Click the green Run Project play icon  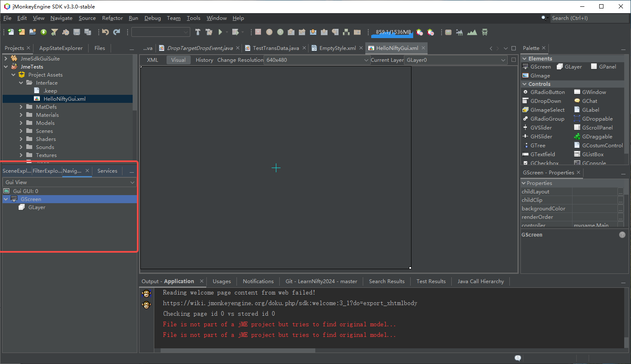220,32
